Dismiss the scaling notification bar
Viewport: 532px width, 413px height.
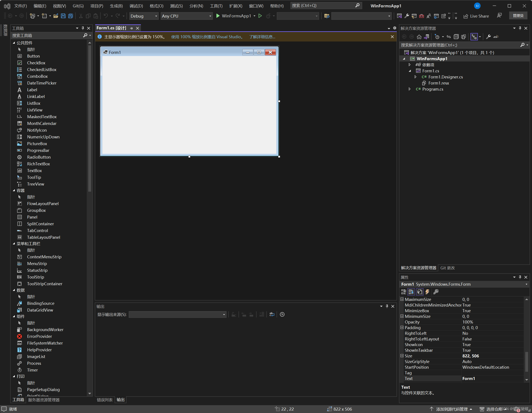[392, 37]
